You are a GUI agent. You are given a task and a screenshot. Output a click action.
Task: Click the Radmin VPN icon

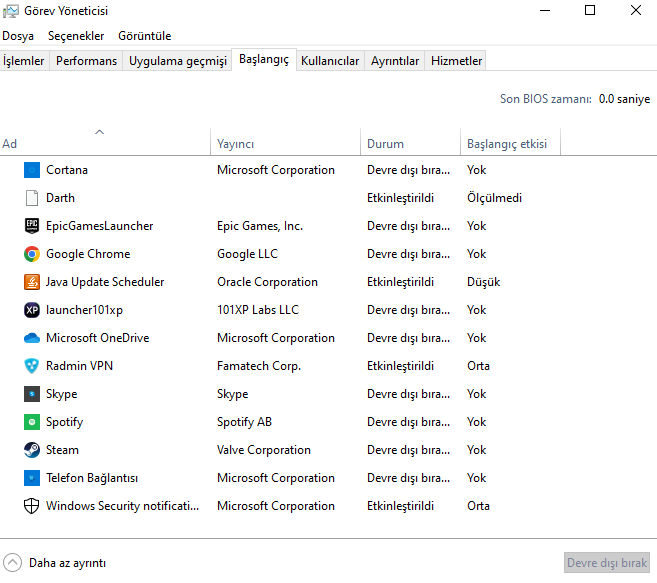(32, 366)
